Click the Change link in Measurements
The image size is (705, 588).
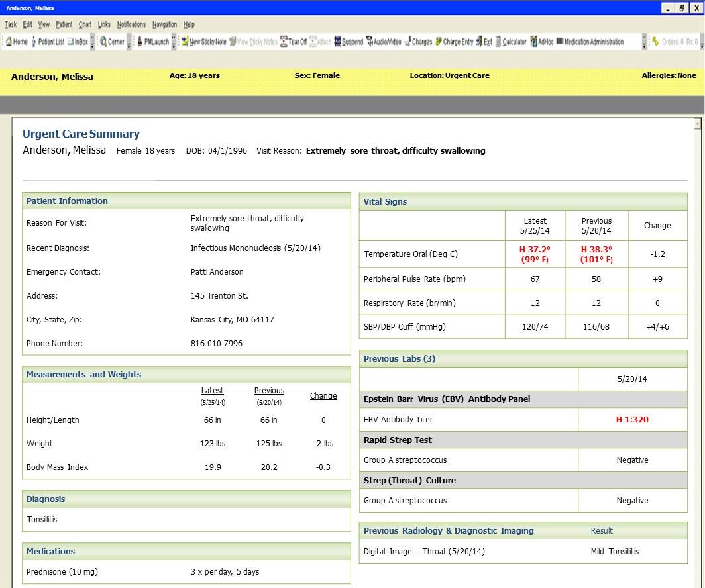click(x=323, y=396)
